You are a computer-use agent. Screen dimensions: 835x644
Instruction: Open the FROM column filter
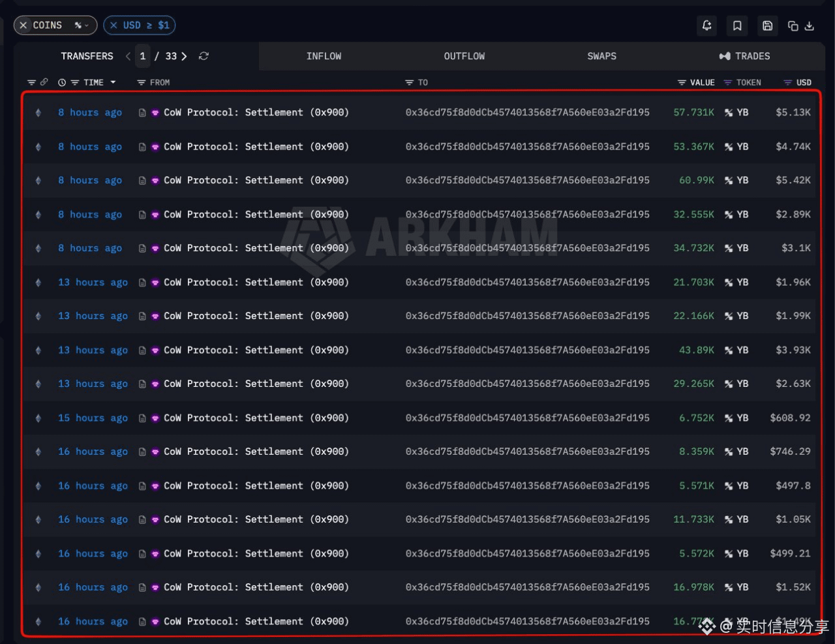[x=141, y=82]
